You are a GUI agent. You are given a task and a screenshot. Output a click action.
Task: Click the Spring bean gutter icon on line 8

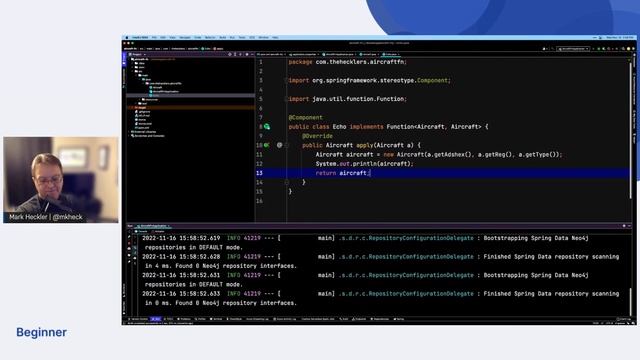coord(267,127)
